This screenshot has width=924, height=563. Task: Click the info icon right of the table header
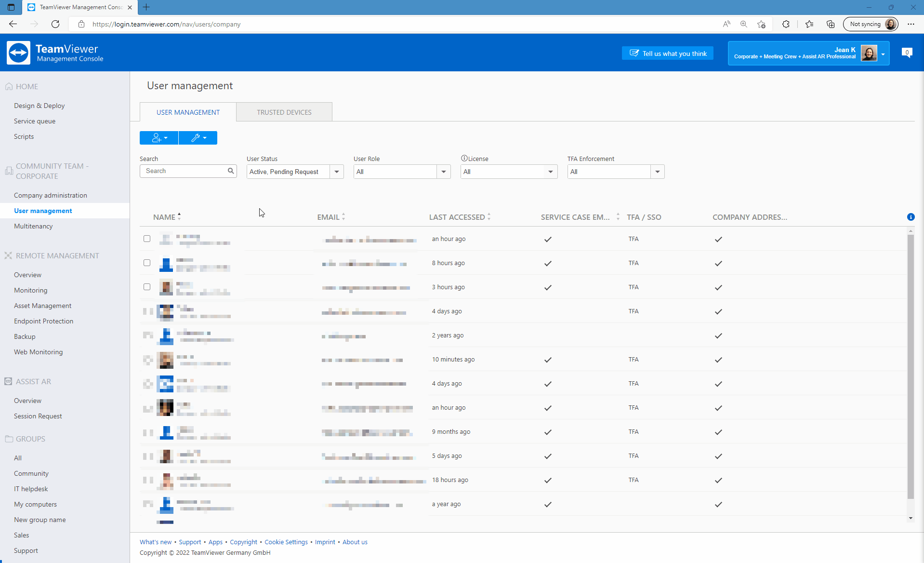pyautogui.click(x=911, y=217)
